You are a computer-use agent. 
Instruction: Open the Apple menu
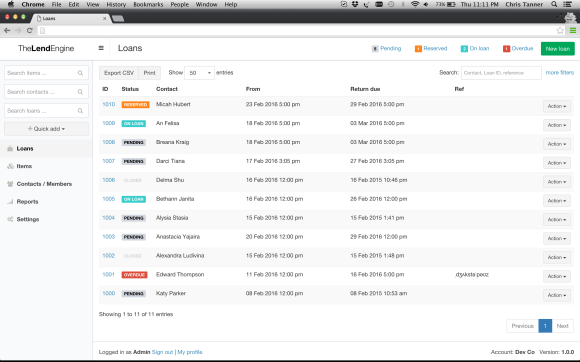(x=11, y=4)
